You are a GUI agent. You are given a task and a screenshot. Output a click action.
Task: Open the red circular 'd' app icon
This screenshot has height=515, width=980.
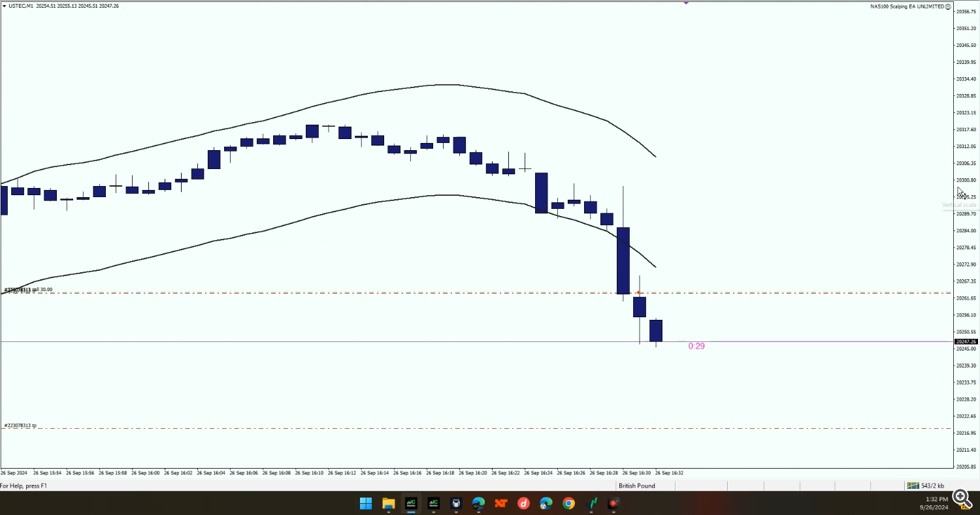click(523, 503)
